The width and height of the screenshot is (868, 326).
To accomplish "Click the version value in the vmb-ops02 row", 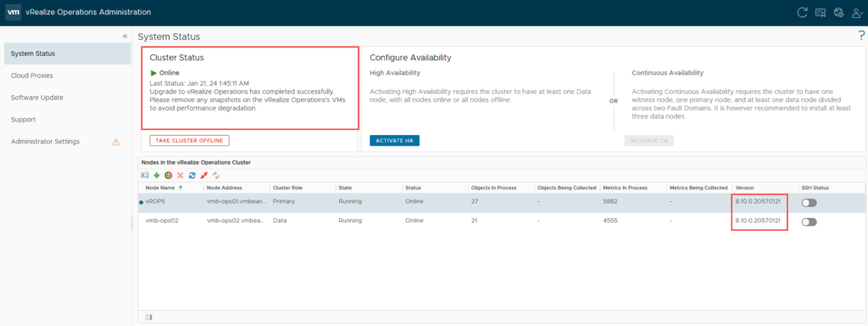I will tap(758, 221).
